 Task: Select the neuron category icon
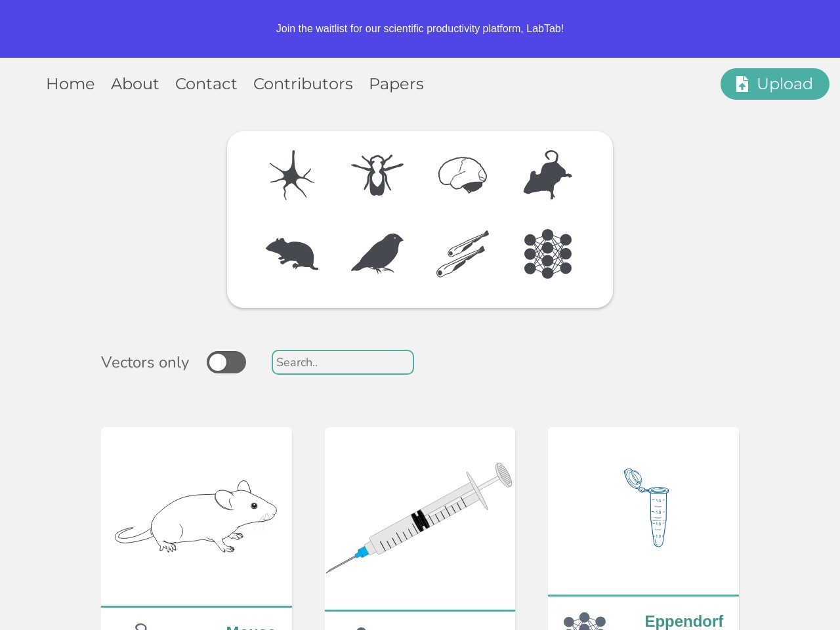click(292, 175)
